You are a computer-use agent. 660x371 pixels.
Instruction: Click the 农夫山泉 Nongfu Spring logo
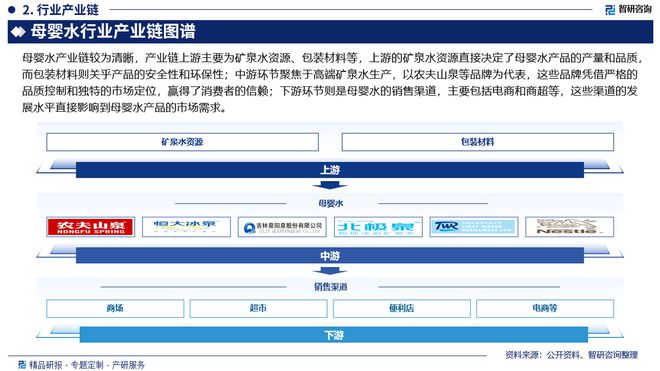[x=90, y=227]
